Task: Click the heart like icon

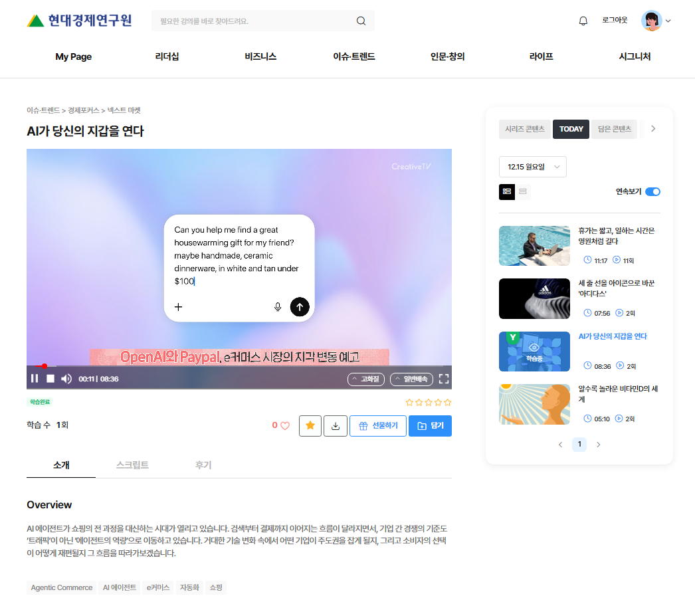Action: coord(285,425)
